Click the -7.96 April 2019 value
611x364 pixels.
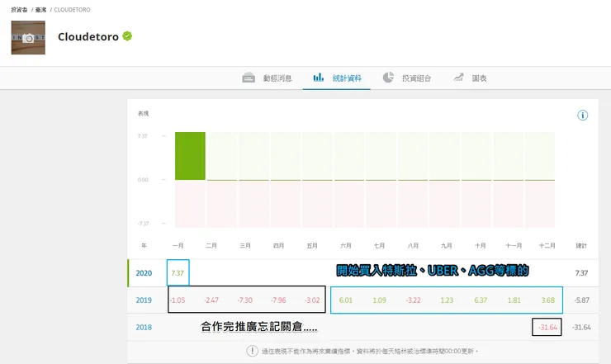click(x=278, y=300)
